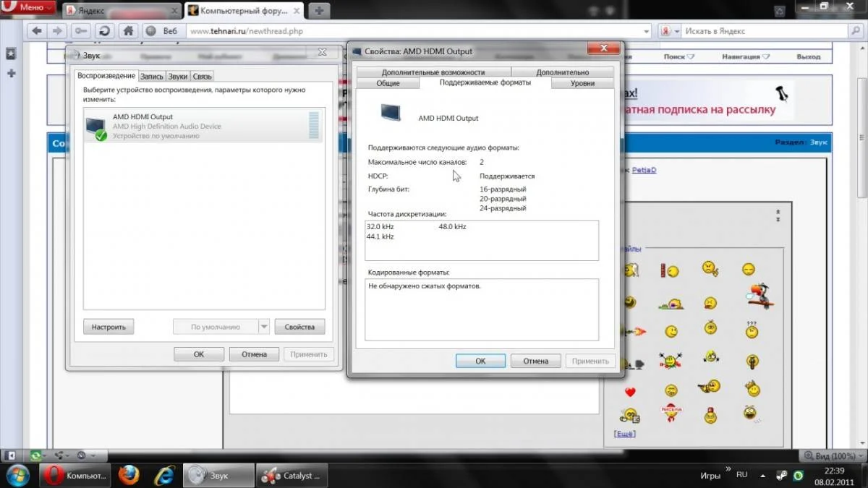Click the Opera forward navigation arrow
Viewport: 868px width, 488px height.
tap(58, 31)
